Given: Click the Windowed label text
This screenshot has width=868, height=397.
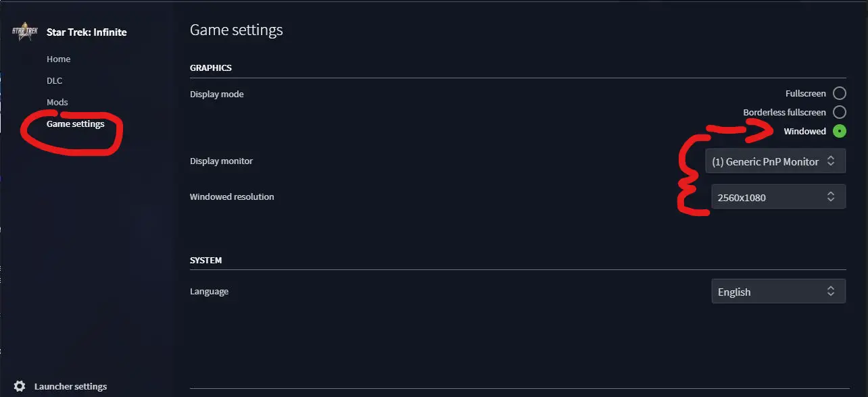Looking at the screenshot, I should click(x=804, y=132).
